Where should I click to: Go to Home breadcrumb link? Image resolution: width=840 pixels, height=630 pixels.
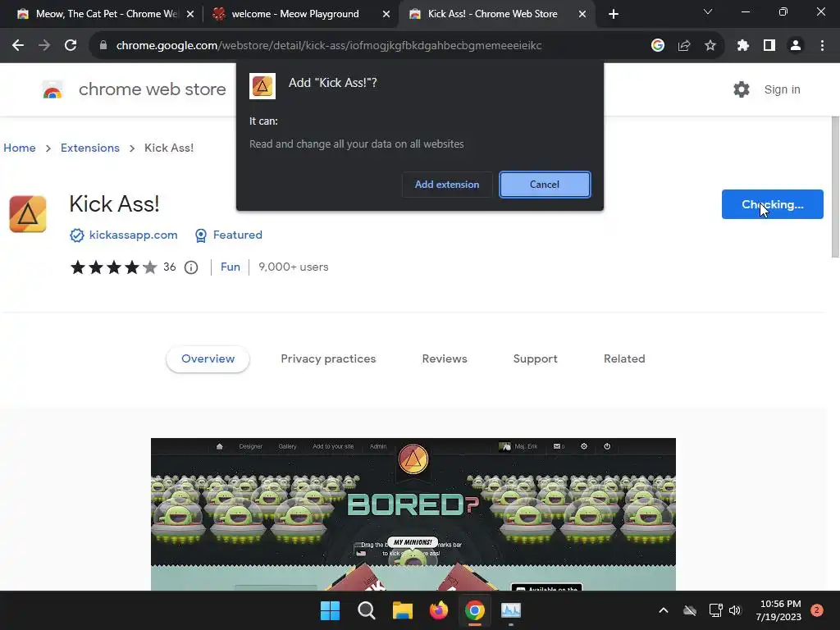(20, 148)
